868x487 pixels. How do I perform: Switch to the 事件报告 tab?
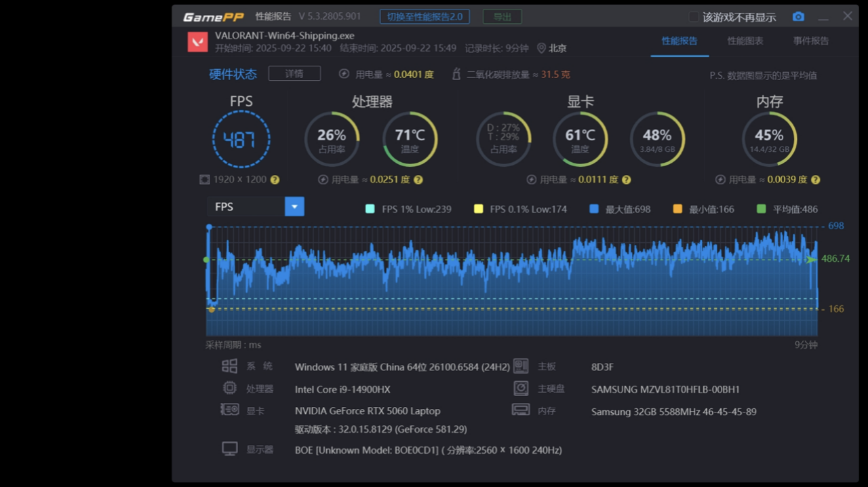point(811,41)
